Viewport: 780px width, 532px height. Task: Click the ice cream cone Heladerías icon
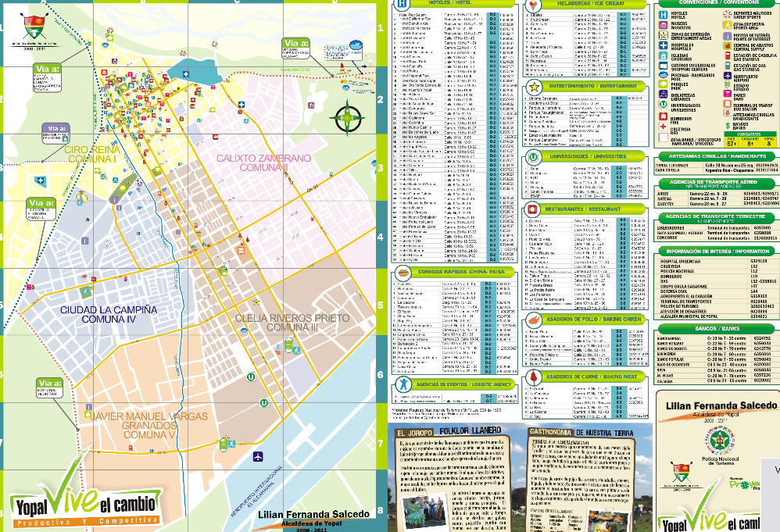tap(533, 6)
